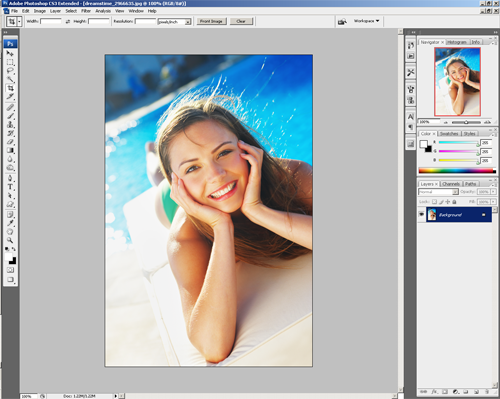Screen dimensions: 500x399
Task: Click the swap foreground/background colors arrow
Action: pos(14,249)
